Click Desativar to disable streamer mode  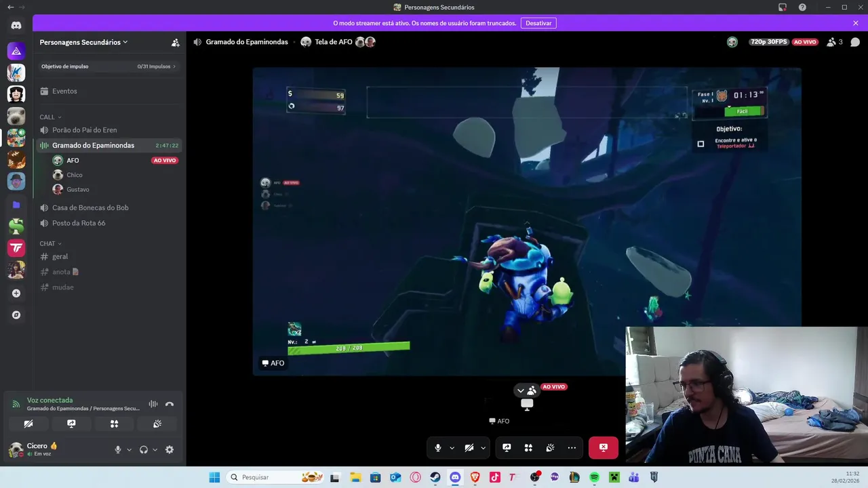tap(538, 23)
